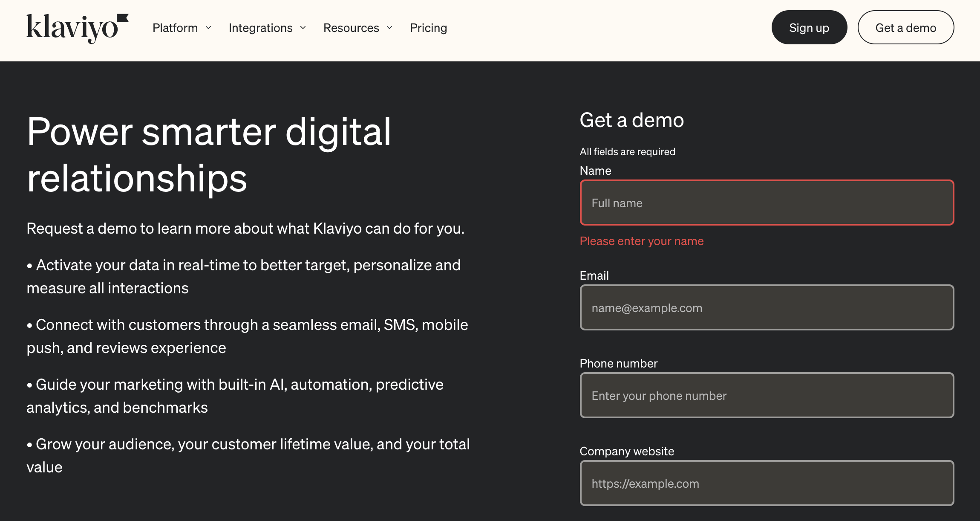Select the Enter your phone number field
Screen dimensions: 980x521
767,396
